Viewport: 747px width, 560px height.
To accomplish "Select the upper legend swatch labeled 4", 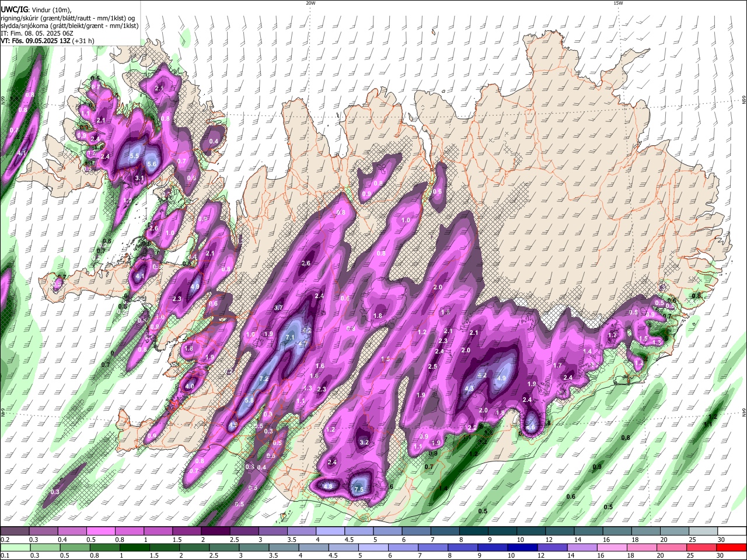I will tap(329, 531).
